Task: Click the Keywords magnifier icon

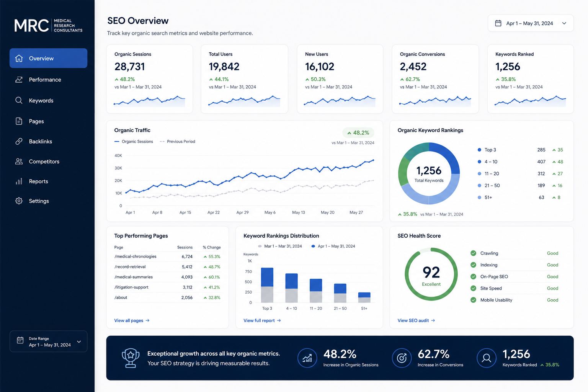Action: coord(19,100)
